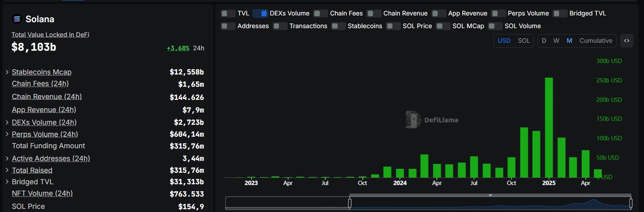Enable the Chain Revenue toggle
644x212 pixels.
374,13
